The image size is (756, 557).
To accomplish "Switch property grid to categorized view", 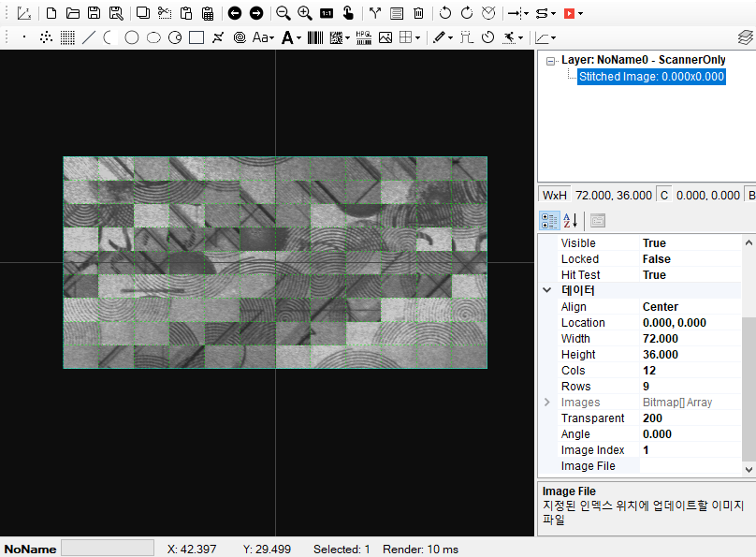I will coord(550,221).
